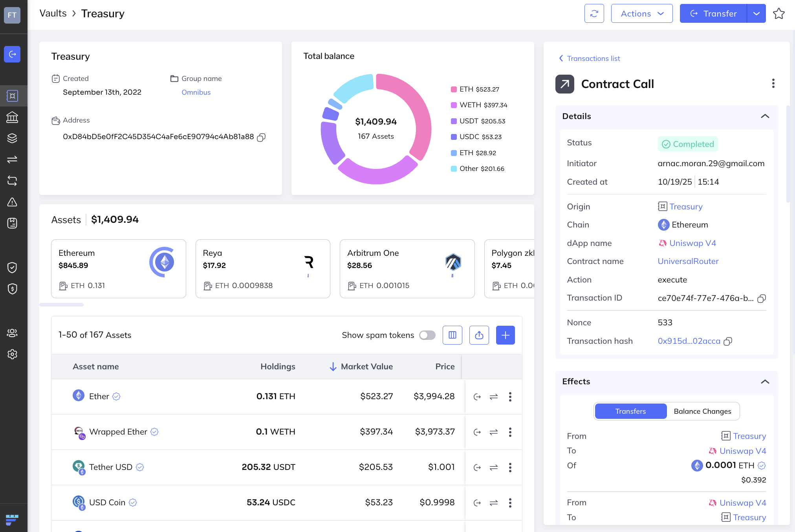795x532 pixels.
Task: Star the Treasury vault as favorite
Action: click(779, 14)
